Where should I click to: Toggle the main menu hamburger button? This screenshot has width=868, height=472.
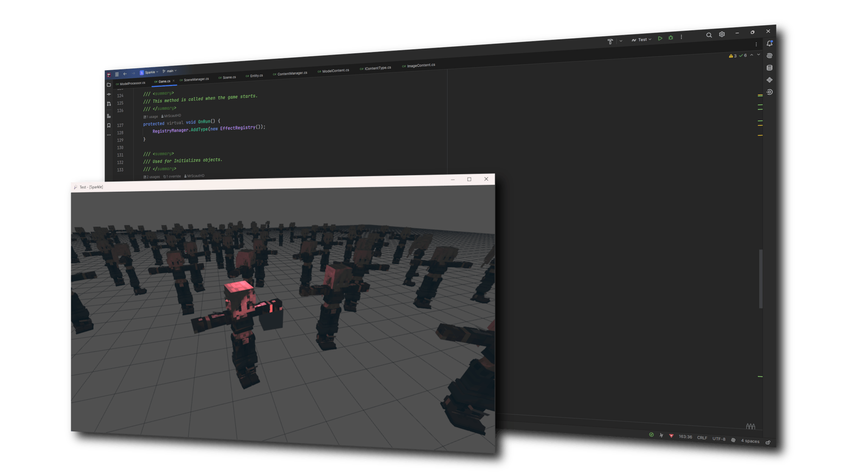[x=117, y=74]
